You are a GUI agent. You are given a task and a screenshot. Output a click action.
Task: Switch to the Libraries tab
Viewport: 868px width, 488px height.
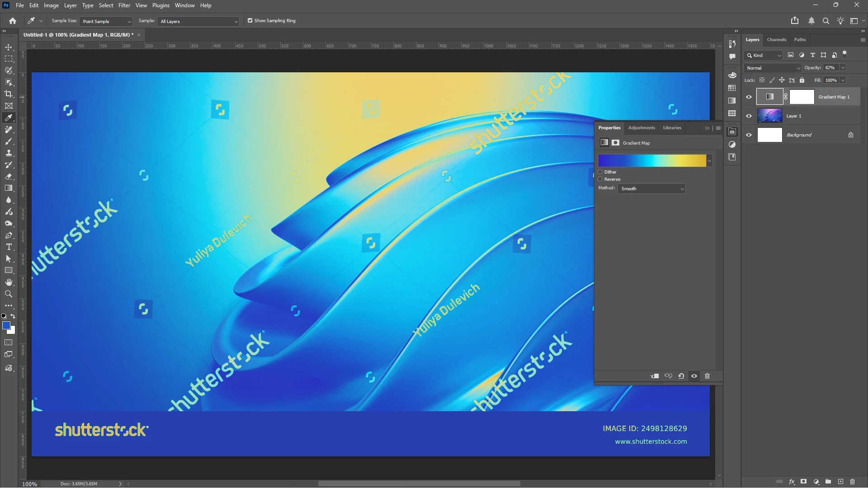coord(672,128)
